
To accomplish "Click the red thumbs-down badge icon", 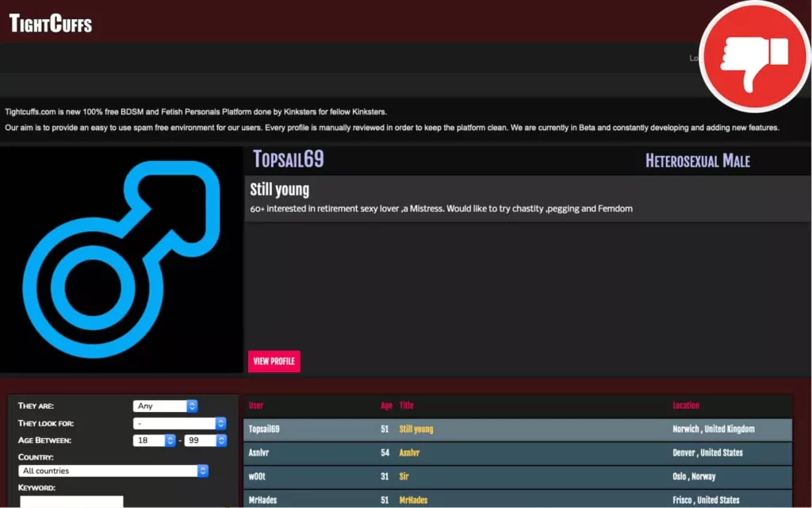I will click(755, 56).
